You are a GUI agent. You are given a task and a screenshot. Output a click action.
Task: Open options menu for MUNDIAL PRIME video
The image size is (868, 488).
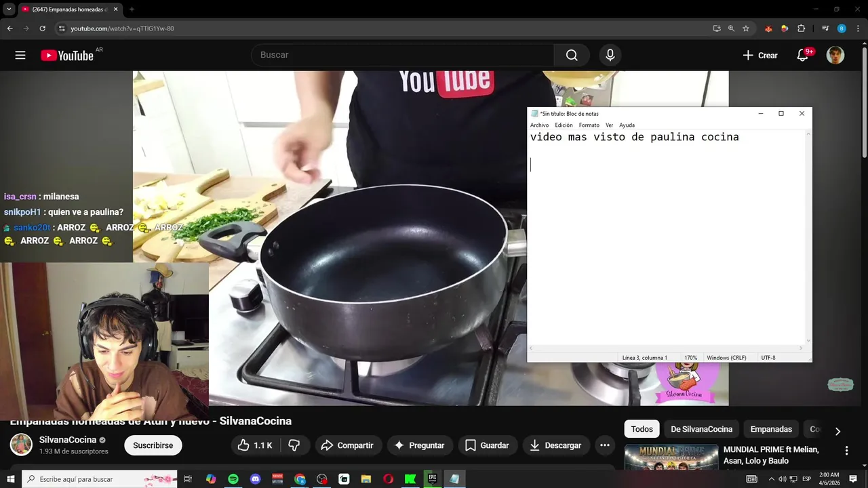(846, 451)
